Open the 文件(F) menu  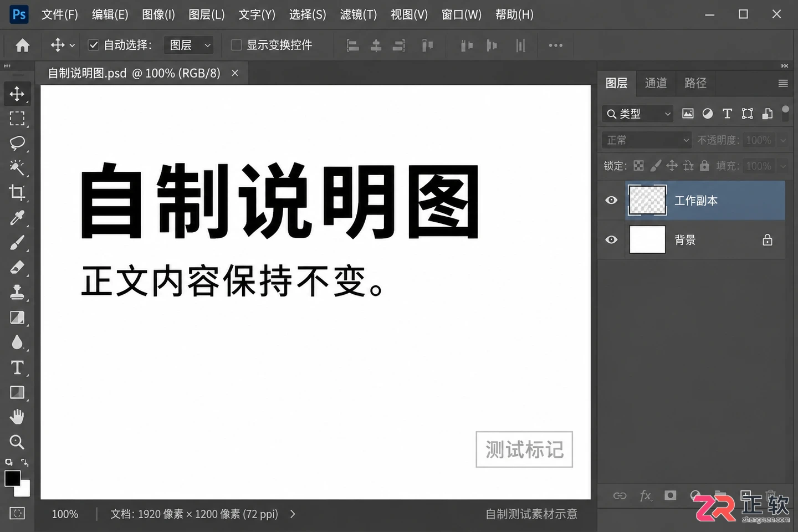click(59, 14)
